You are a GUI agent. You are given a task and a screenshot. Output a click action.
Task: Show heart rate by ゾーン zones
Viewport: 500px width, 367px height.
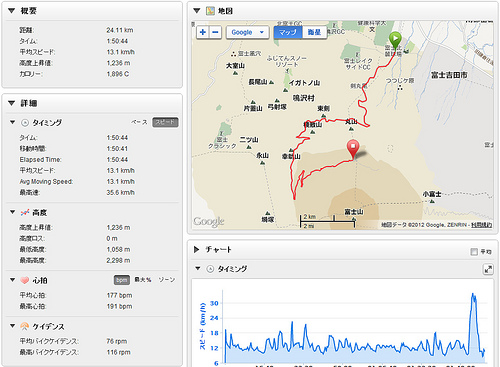166,280
